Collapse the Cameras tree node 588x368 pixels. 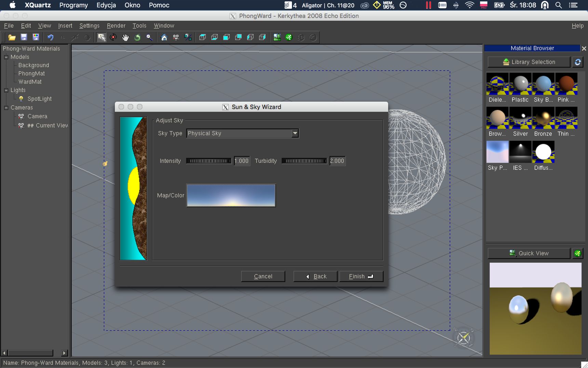(x=6, y=107)
